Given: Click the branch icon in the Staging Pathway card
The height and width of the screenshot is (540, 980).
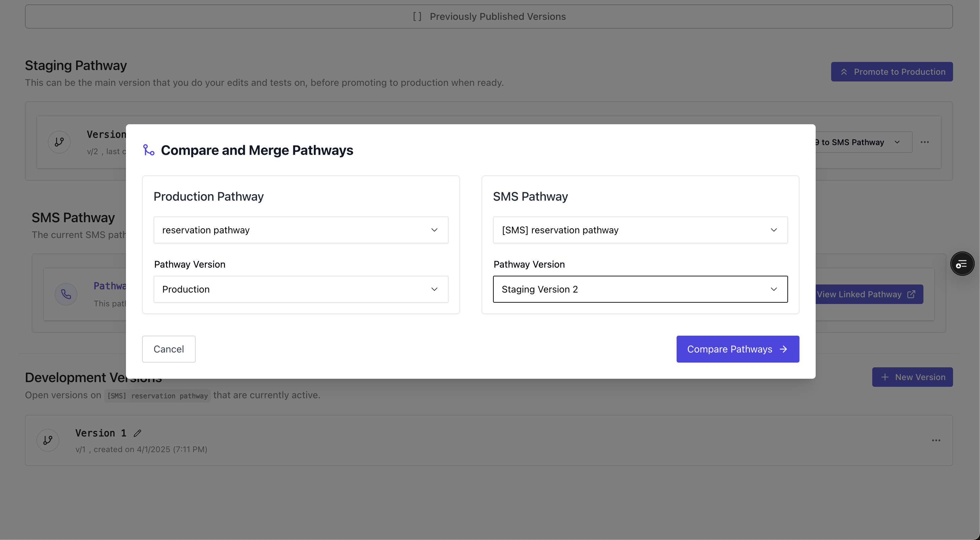Looking at the screenshot, I should (59, 142).
